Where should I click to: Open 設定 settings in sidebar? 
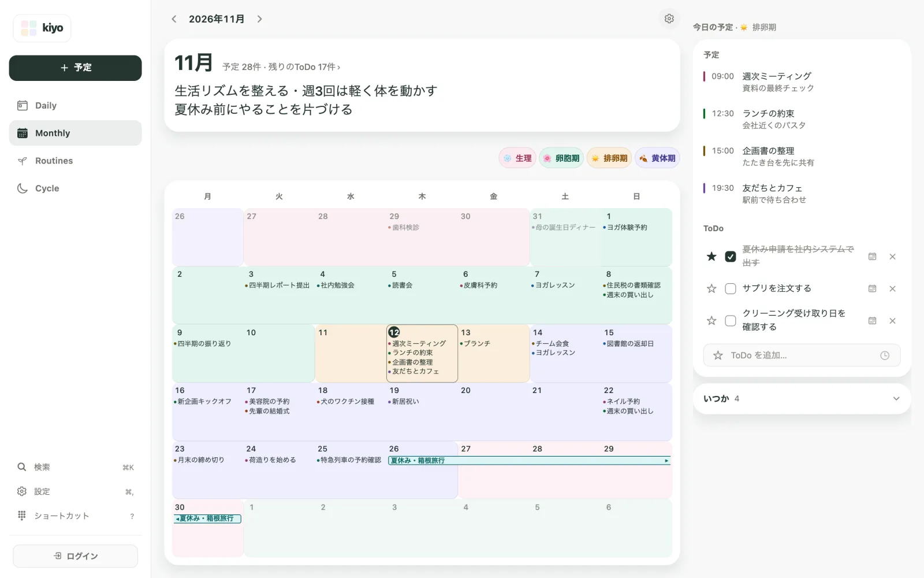[x=75, y=491]
